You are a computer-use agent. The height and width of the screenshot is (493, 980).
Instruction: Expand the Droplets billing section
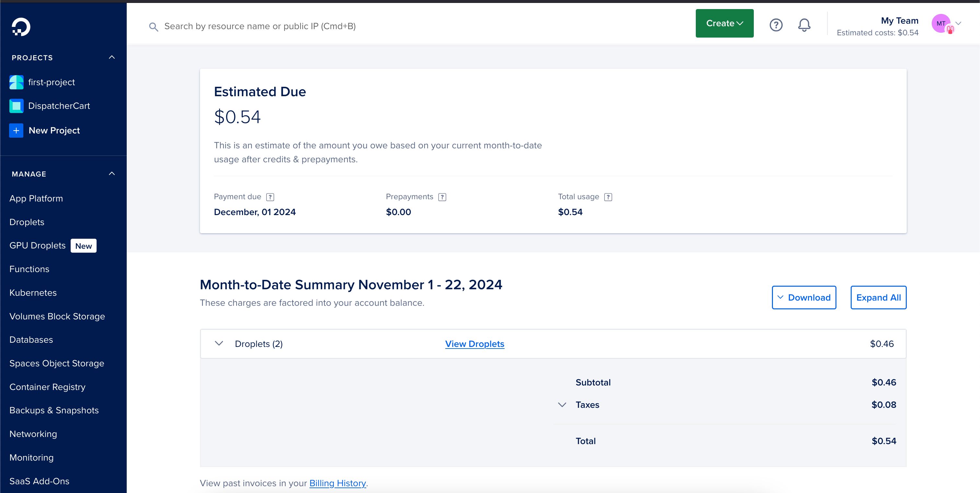click(219, 344)
